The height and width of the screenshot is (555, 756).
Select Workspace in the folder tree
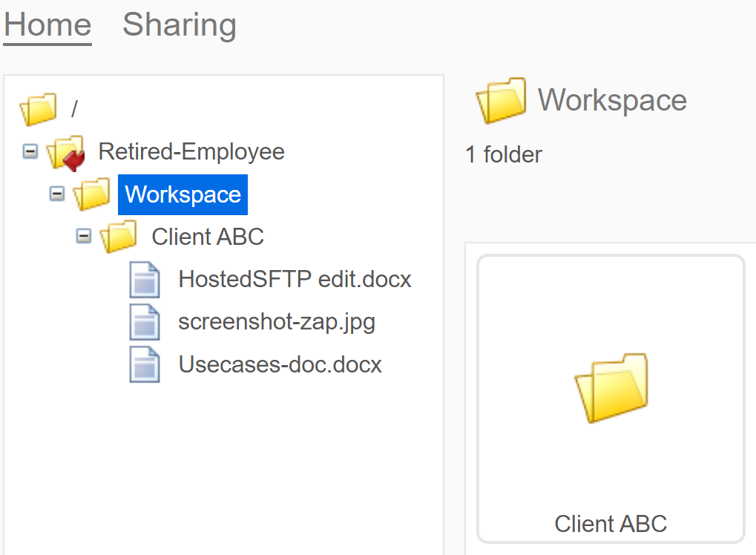coord(183,194)
